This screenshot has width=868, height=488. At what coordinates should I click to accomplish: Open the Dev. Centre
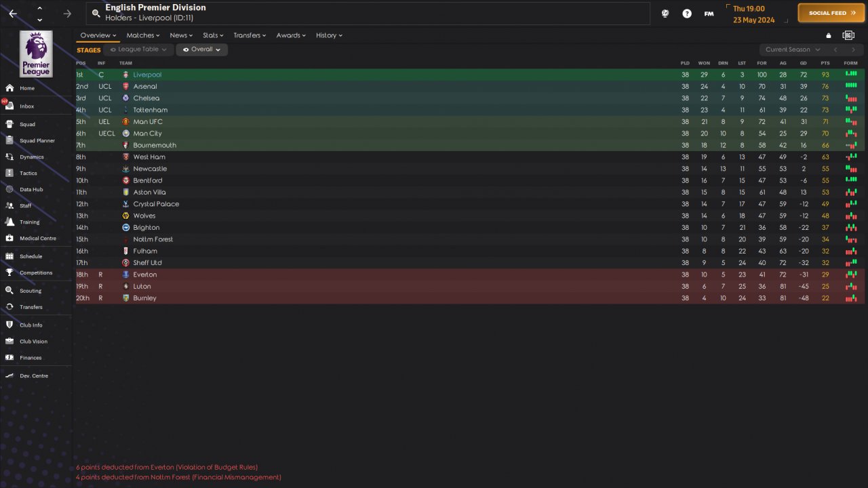click(34, 375)
